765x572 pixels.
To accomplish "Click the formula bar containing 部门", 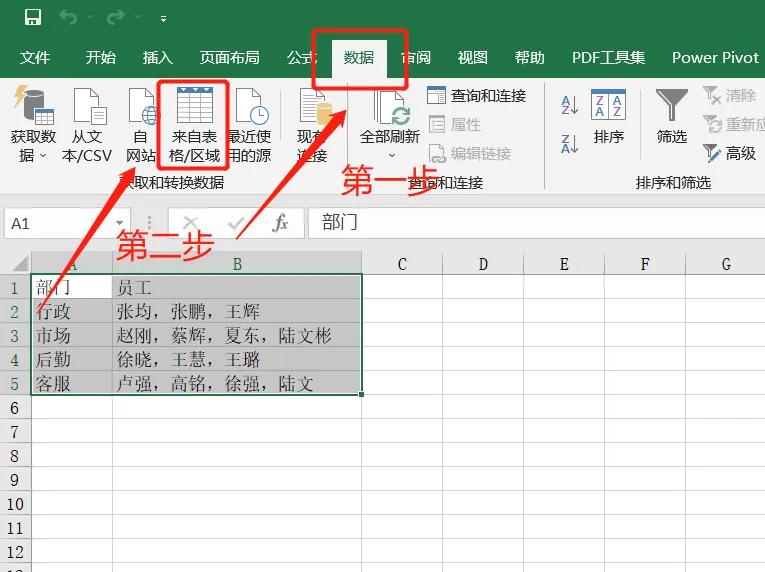I will (x=537, y=223).
